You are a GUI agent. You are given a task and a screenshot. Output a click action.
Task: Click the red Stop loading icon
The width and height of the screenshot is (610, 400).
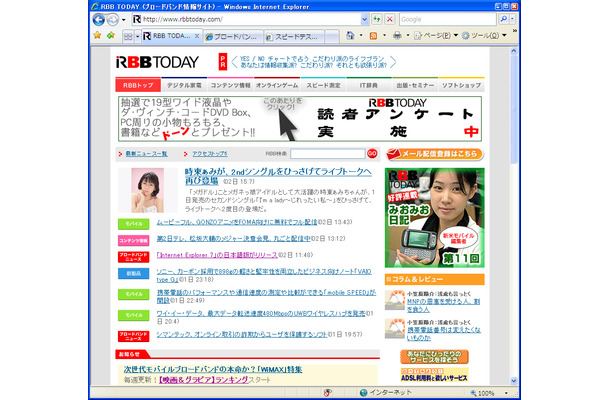click(390, 19)
